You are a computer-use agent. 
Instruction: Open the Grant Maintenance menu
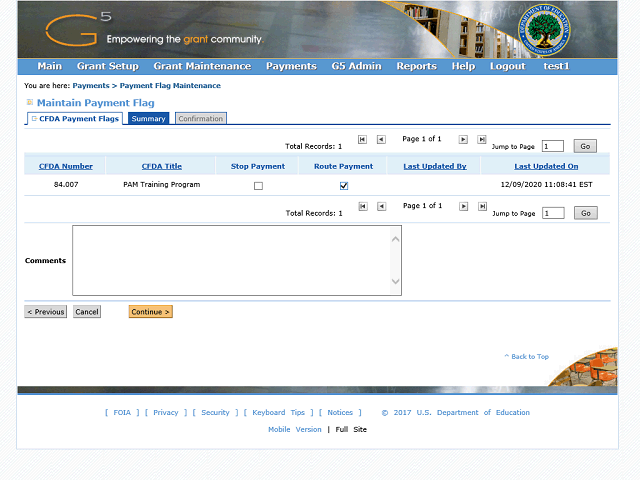click(202, 66)
